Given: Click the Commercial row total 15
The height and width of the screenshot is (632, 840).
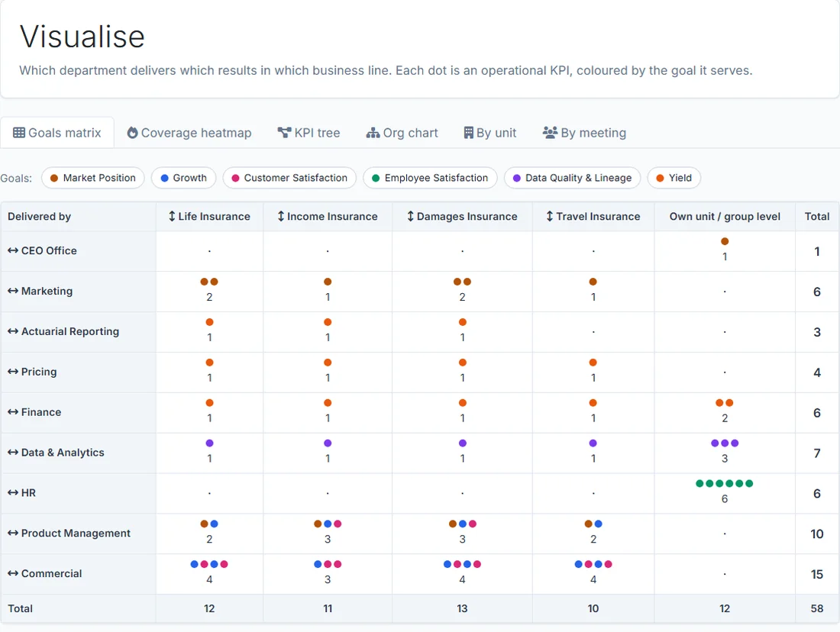Looking at the screenshot, I should click(x=817, y=574).
